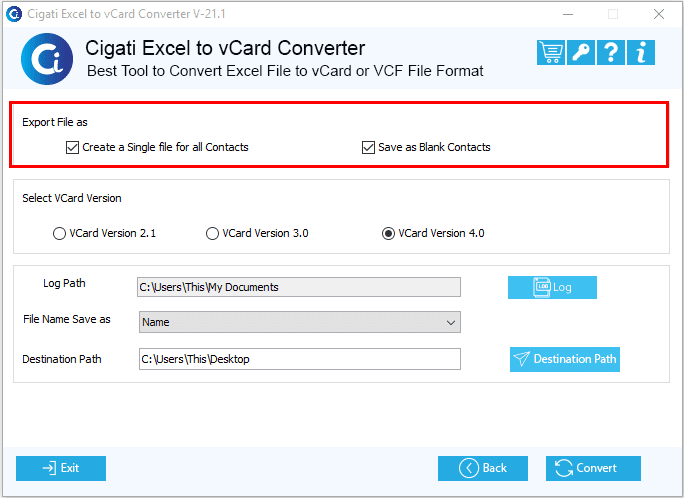Expand the File Name Save as dropdown

(300, 322)
